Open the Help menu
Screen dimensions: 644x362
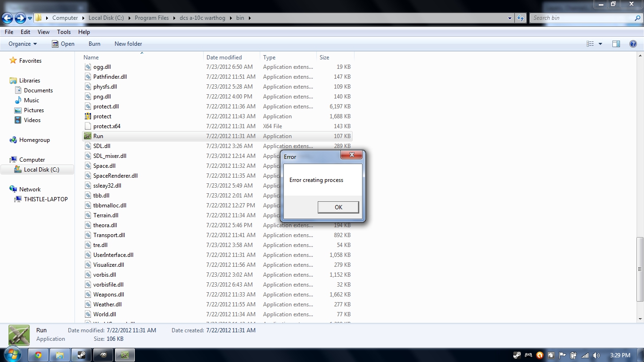84,32
